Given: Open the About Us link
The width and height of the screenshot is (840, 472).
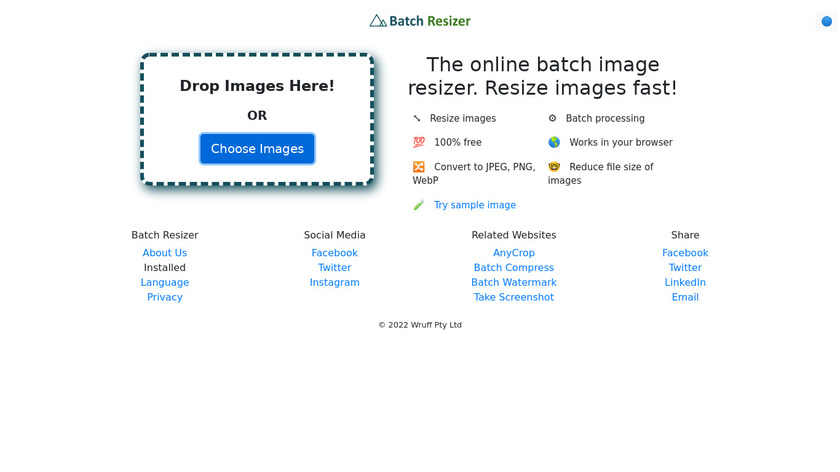Looking at the screenshot, I should [x=164, y=253].
